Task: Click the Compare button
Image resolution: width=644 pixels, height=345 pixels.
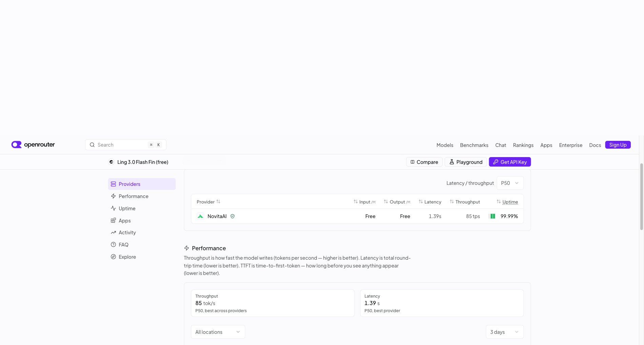Action: pos(424,162)
